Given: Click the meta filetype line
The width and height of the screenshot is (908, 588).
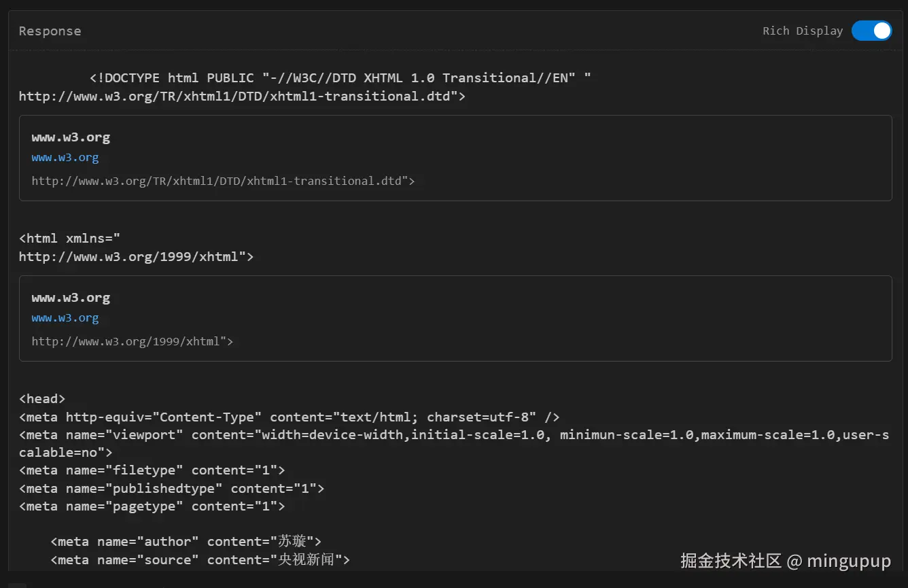Looking at the screenshot, I should (x=152, y=470).
